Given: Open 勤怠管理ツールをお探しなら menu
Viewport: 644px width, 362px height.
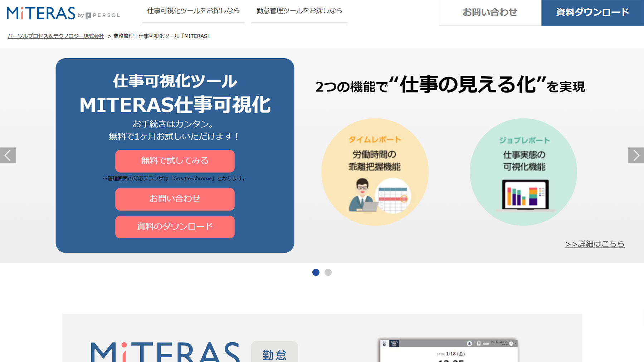Looking at the screenshot, I should tap(299, 11).
